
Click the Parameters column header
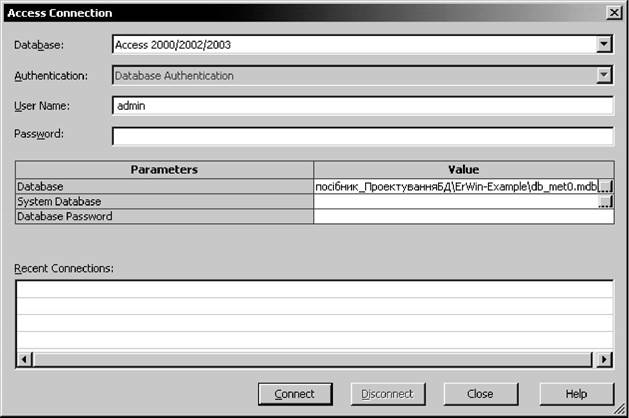click(x=165, y=170)
